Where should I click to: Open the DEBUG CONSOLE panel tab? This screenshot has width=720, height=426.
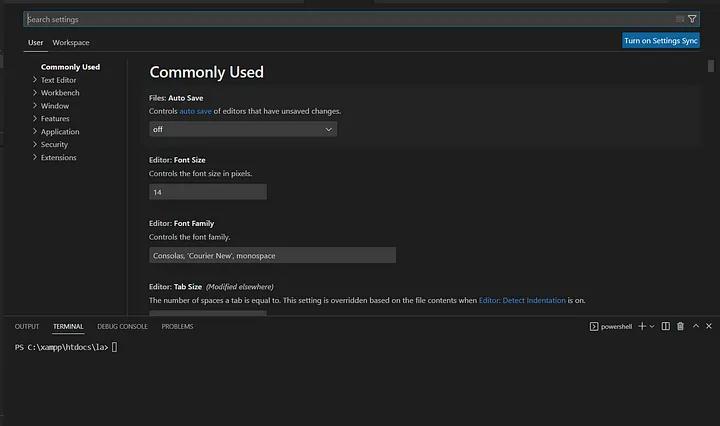(x=122, y=326)
